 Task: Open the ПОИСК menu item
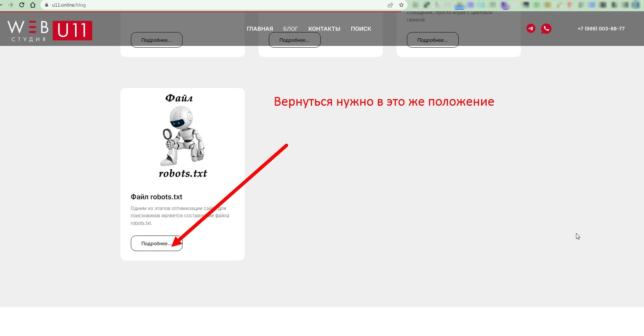[x=361, y=29]
